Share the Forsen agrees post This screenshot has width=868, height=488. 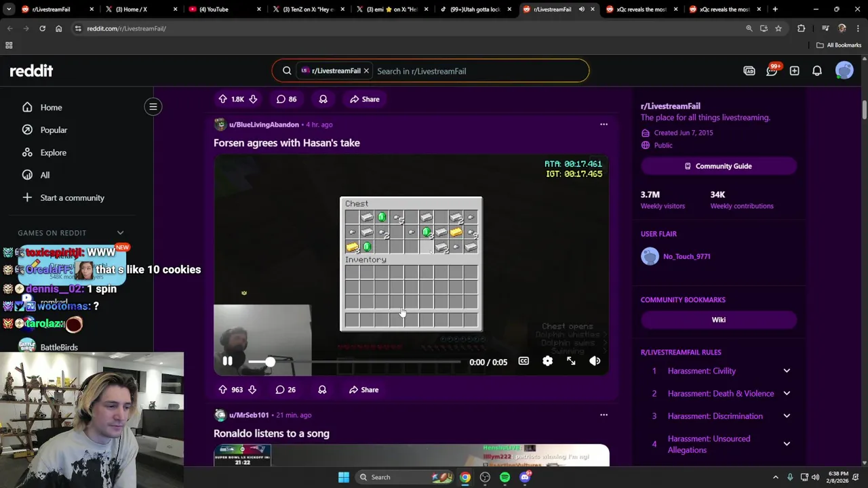[364, 390]
